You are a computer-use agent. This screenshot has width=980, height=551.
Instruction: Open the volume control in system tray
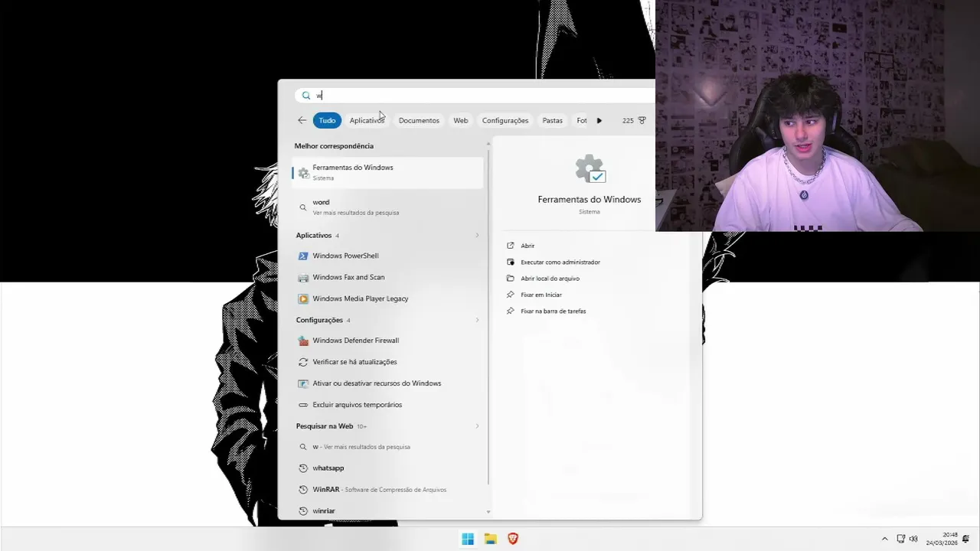click(913, 539)
